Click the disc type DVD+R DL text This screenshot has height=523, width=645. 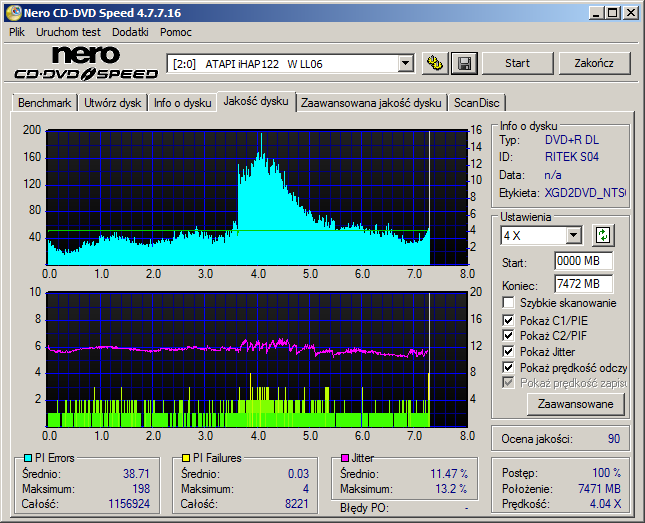pyautogui.click(x=572, y=140)
